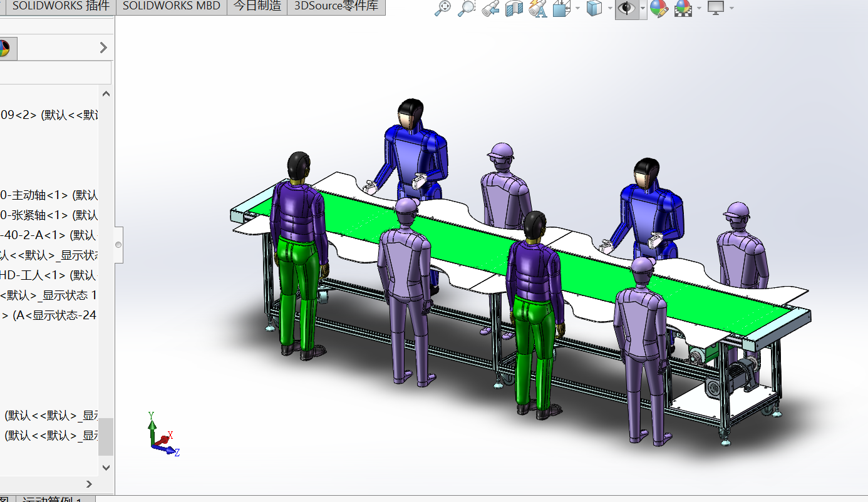Click the DisplayManager color ball tab icon

[x=6, y=48]
